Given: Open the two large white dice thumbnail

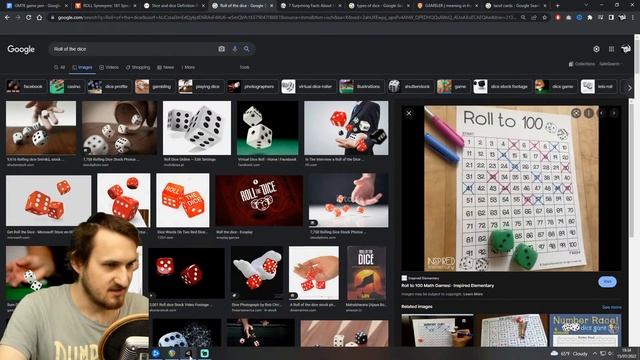Looking at the screenshot, I should pyautogui.click(x=197, y=128).
